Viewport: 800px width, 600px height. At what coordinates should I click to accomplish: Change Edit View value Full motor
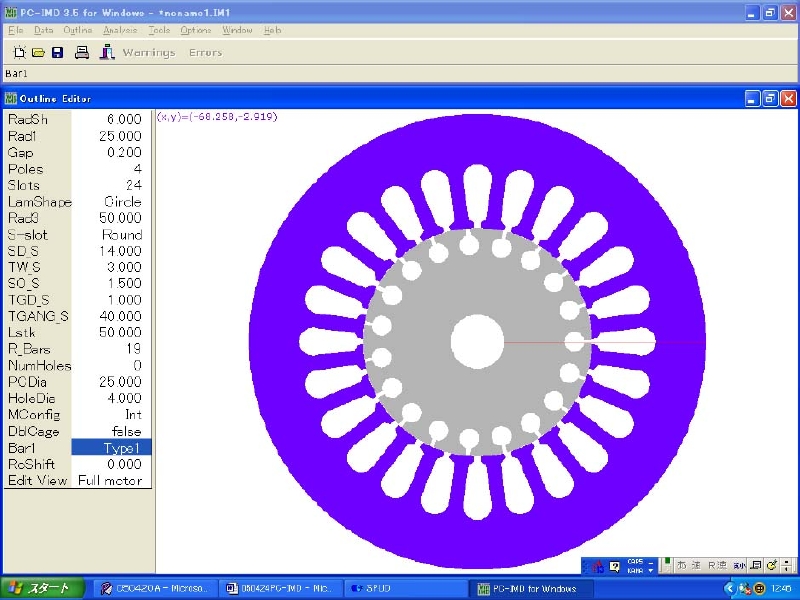[111, 481]
